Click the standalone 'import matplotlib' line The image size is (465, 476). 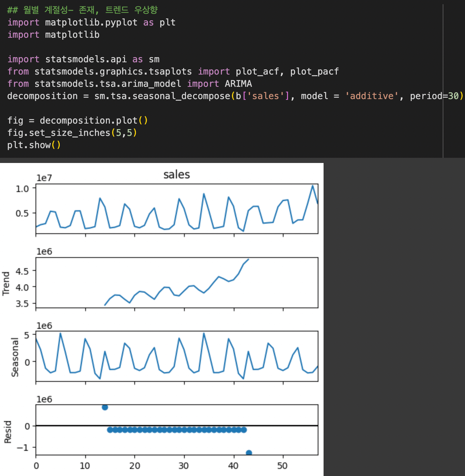pos(53,35)
